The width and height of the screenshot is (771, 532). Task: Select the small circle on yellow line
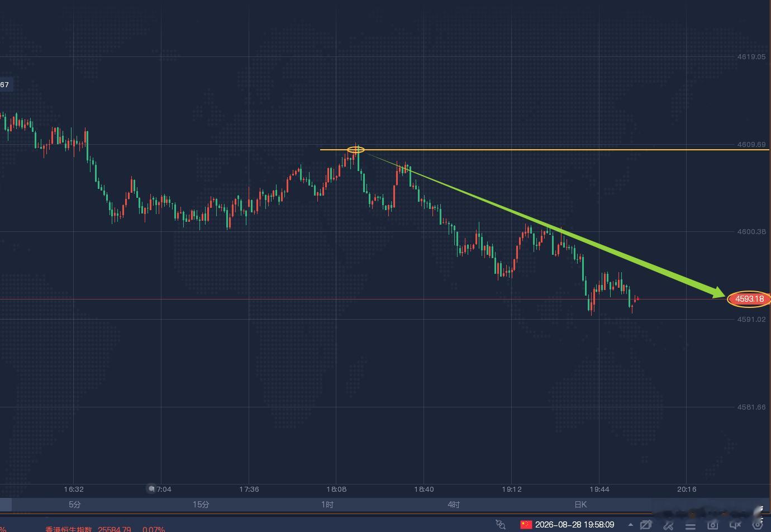[x=356, y=150]
